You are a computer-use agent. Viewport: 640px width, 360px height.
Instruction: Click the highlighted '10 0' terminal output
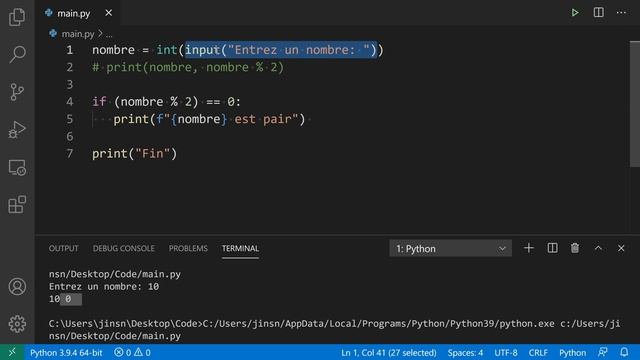tap(65, 299)
